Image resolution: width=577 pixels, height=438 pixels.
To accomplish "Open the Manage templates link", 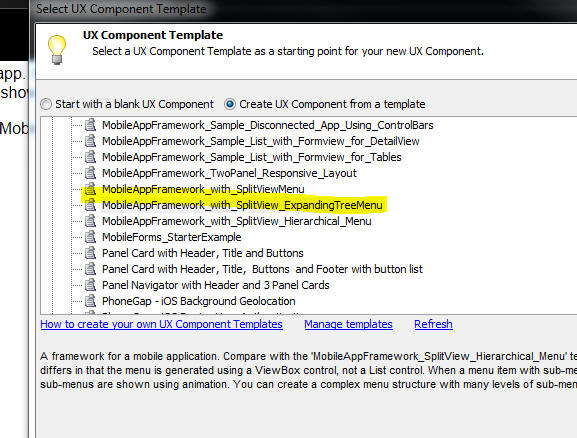I will click(348, 324).
